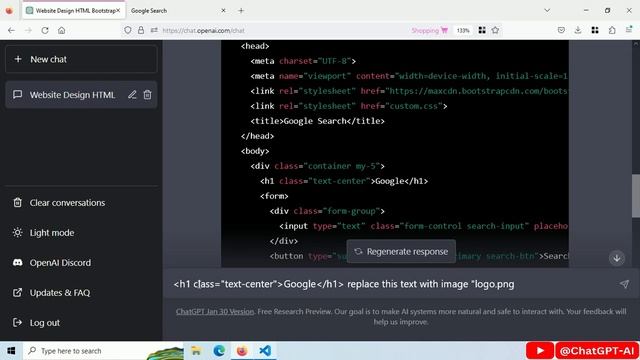This screenshot has height=360, width=640.
Task: Click the title tag Google Search code line
Action: 317,121
